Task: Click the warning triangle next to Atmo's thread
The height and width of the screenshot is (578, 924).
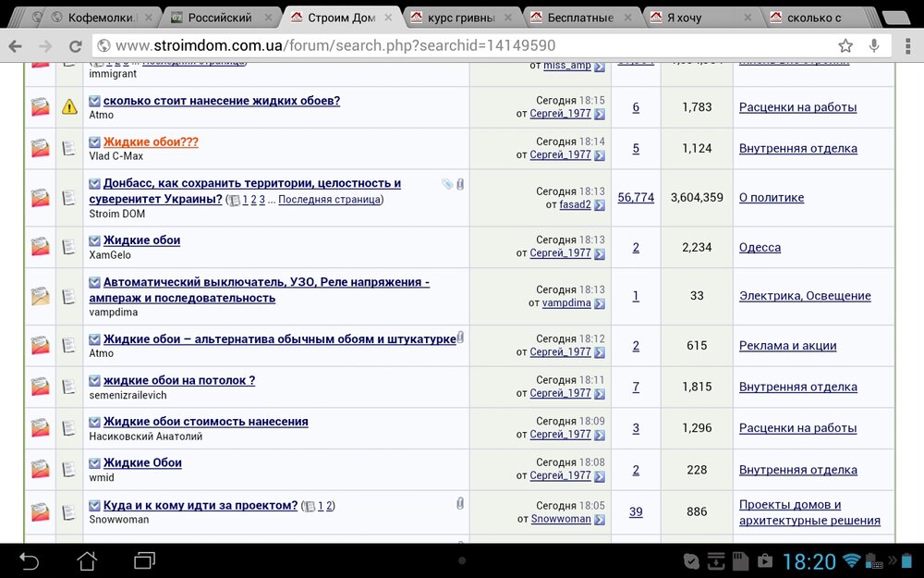Action: click(68, 107)
